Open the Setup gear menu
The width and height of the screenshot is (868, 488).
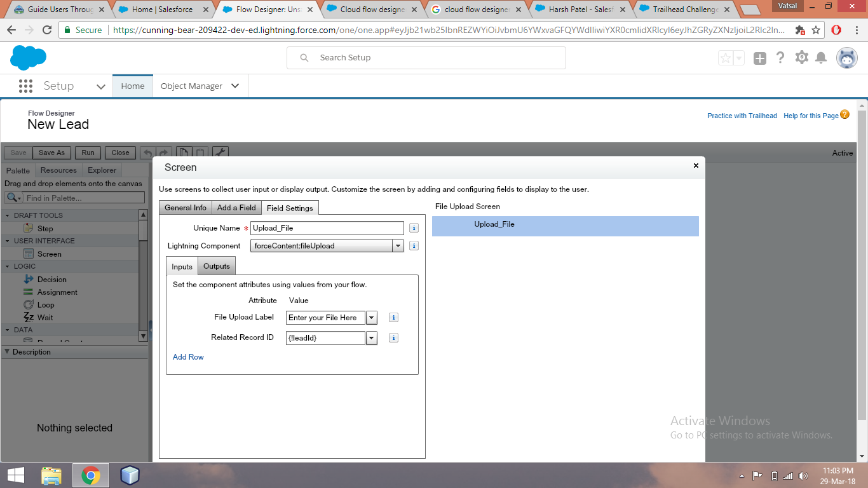pos(802,58)
